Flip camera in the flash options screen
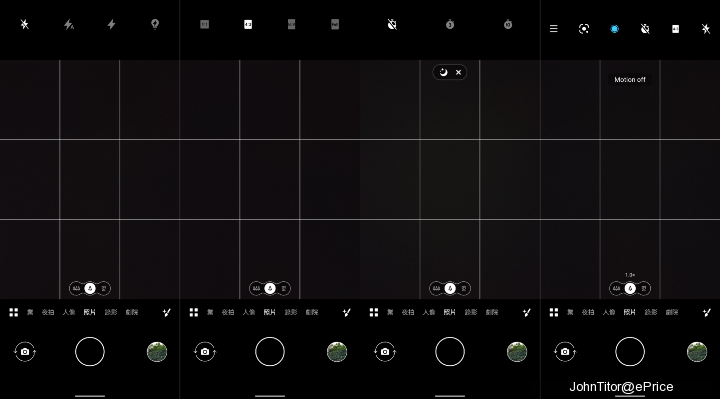Viewport: 720px width, 399px height. [25, 352]
